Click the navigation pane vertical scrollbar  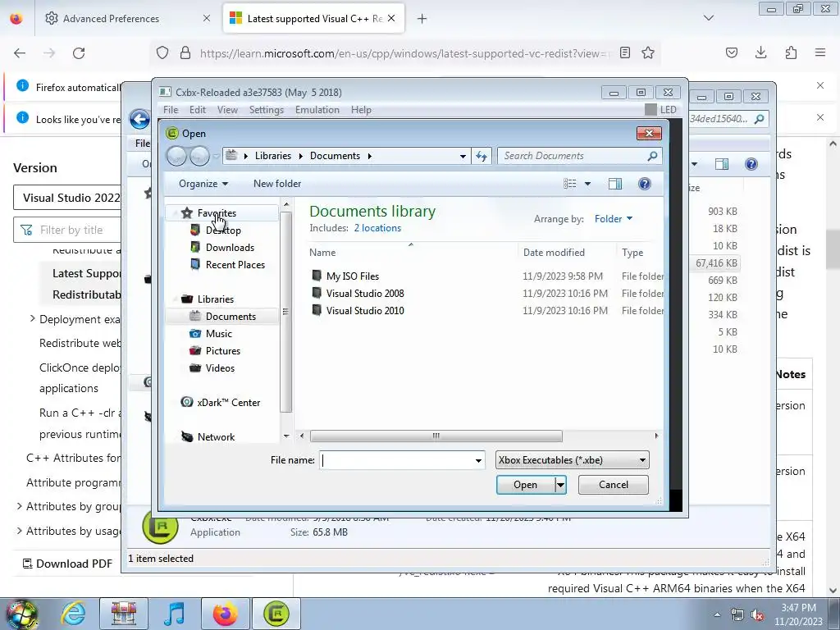[286, 313]
